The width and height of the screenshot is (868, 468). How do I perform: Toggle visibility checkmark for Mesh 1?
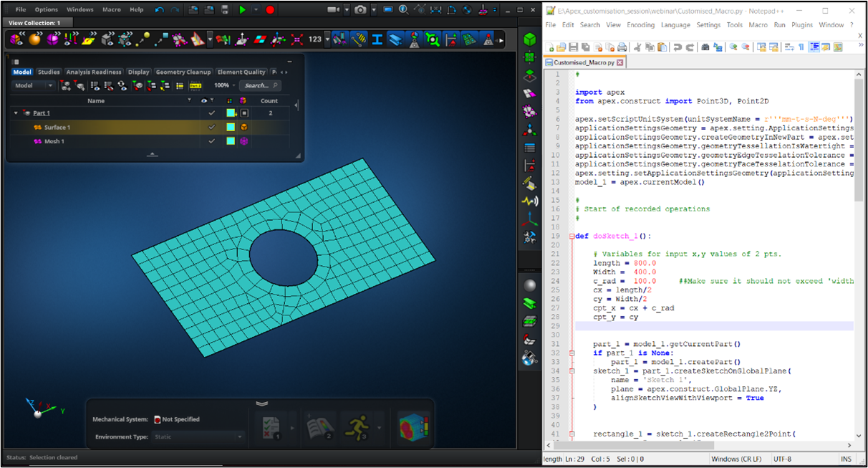(211, 141)
